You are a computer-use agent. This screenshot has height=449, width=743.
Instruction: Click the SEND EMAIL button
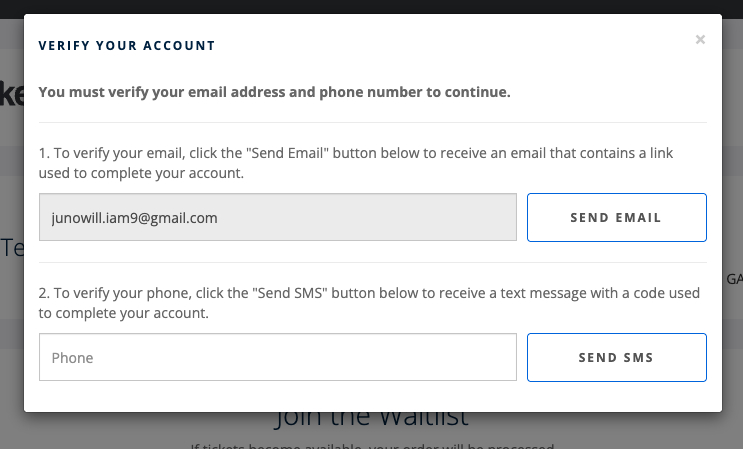coord(616,217)
